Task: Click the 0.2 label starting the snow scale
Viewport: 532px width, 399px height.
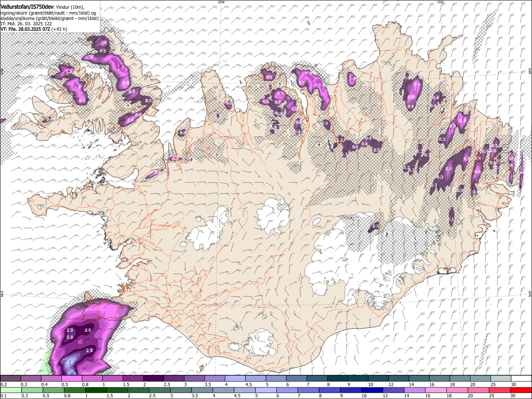Action: point(3,384)
